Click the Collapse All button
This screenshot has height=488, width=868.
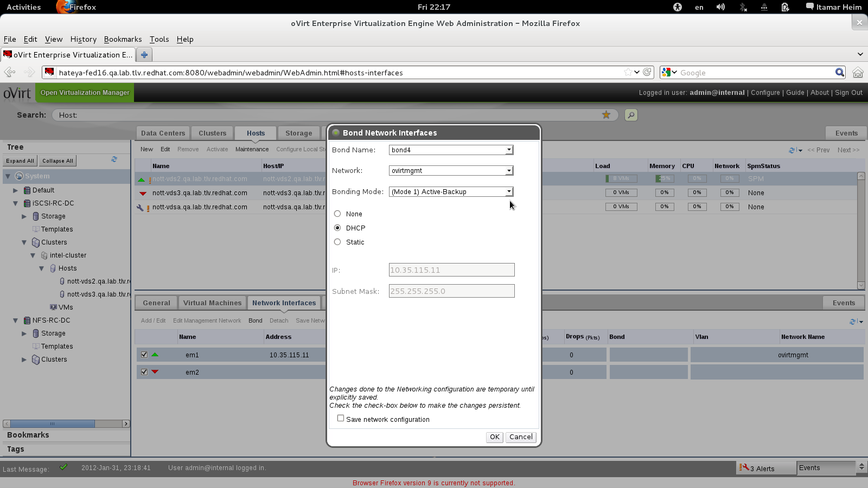pos(58,160)
